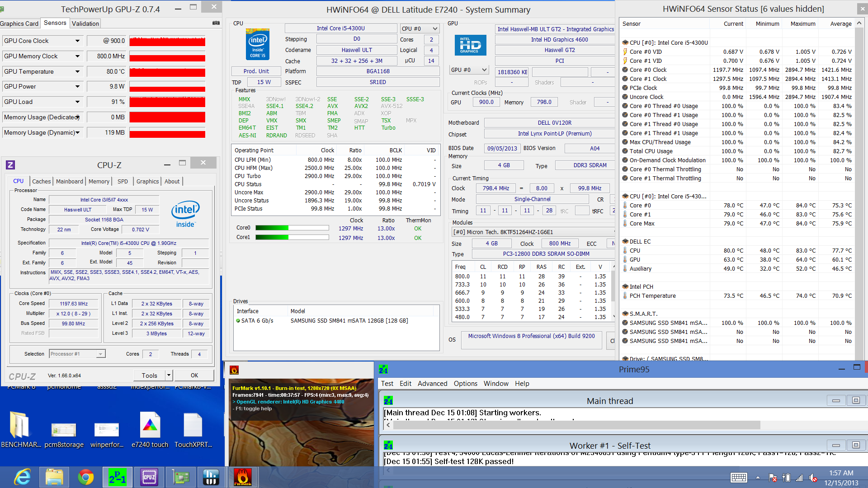The height and width of the screenshot is (488, 868).
Task: Open the CPU-Z Tools dropdown arrow
Action: point(169,375)
